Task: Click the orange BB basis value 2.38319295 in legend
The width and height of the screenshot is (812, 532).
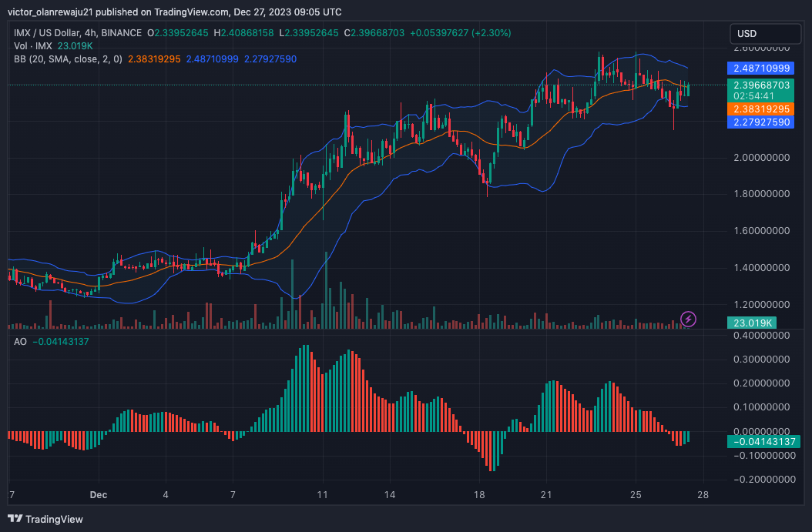Action: point(154,59)
